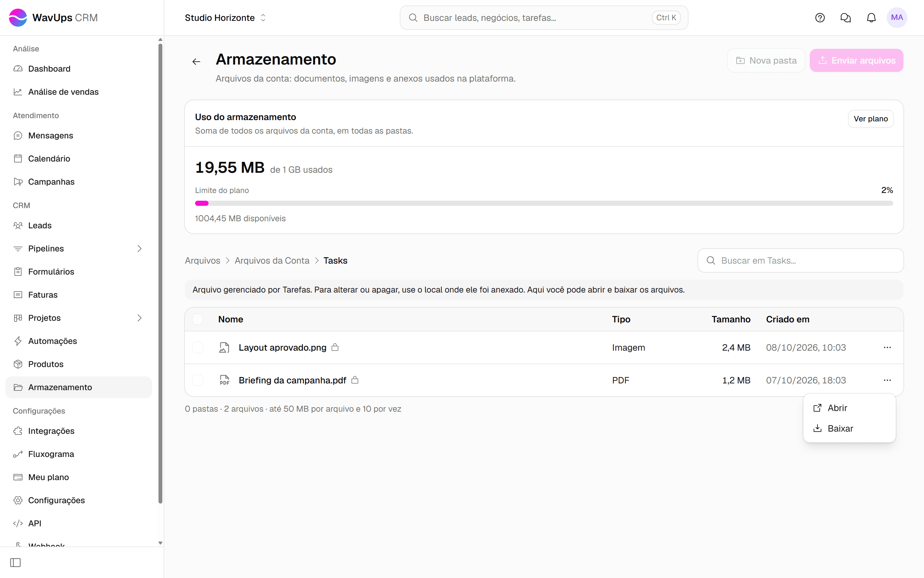Collapse sidebar with panel toggle icon
Screen dimensions: 924x578
coord(16,562)
